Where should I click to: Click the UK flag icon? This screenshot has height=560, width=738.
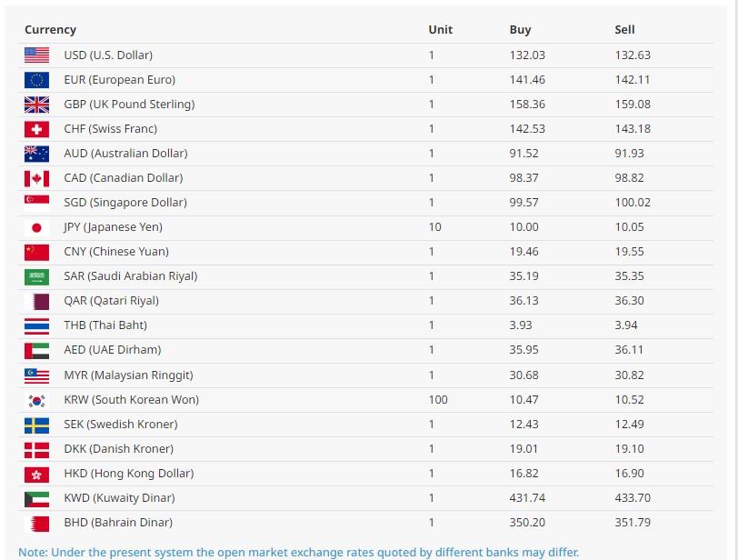tap(36, 105)
